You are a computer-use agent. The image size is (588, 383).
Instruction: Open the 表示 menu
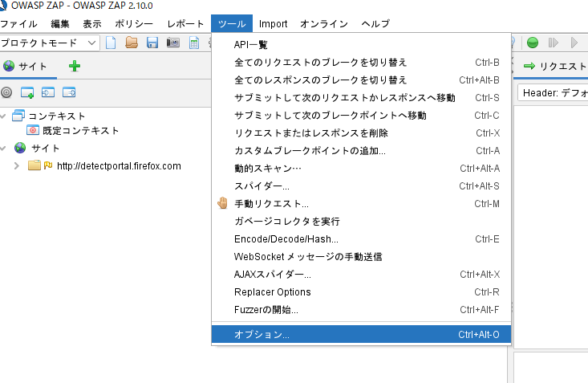(x=92, y=23)
